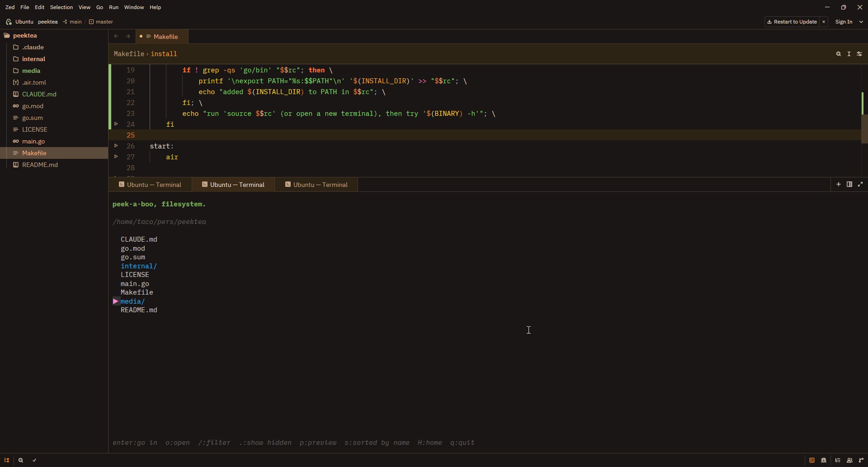868x467 pixels.
Task: Open peektea project switcher
Action: pos(48,22)
